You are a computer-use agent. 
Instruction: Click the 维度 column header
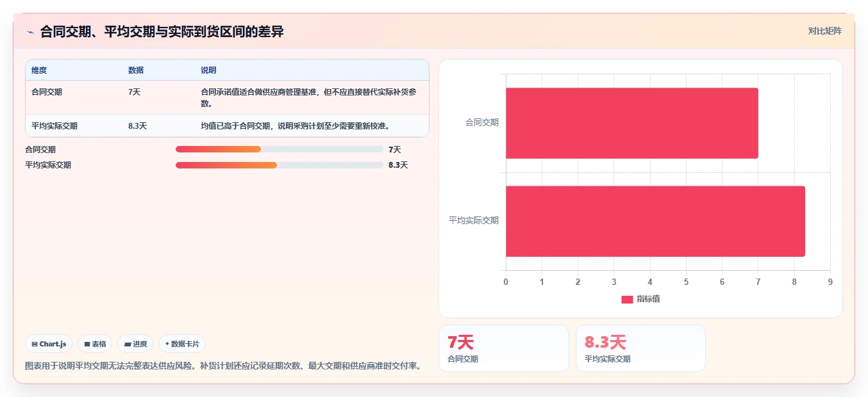[x=39, y=70]
